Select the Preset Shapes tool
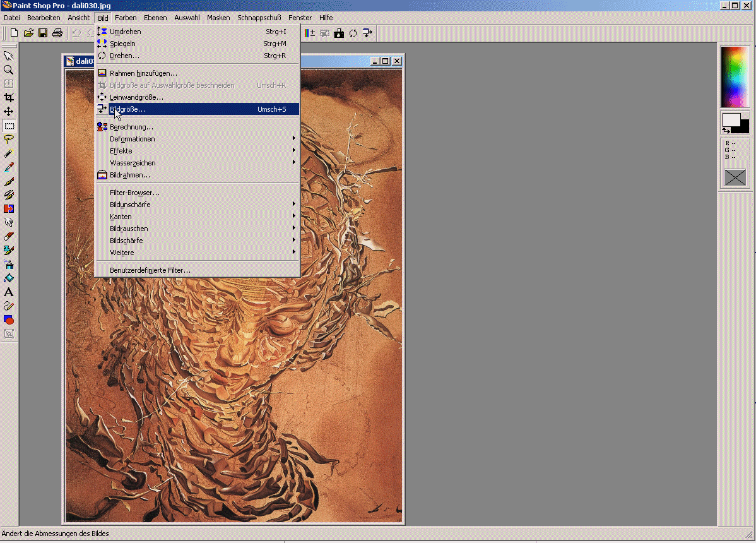 [x=9, y=319]
